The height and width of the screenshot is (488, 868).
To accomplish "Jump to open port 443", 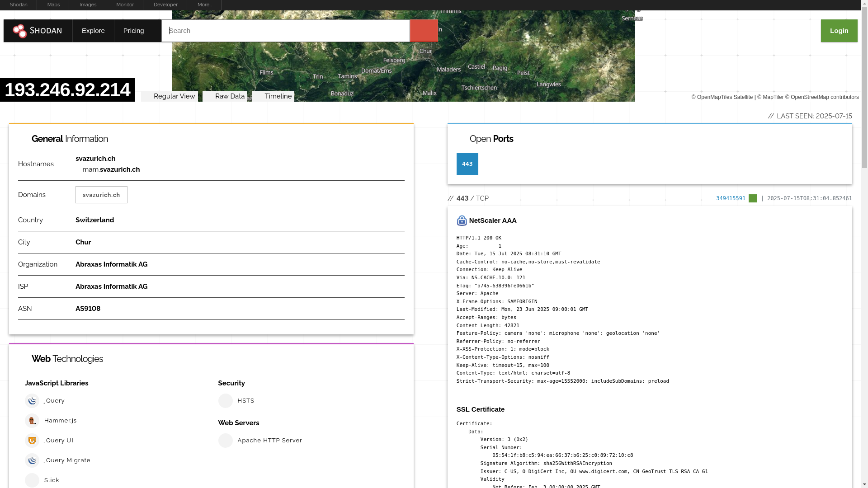I will point(467,164).
